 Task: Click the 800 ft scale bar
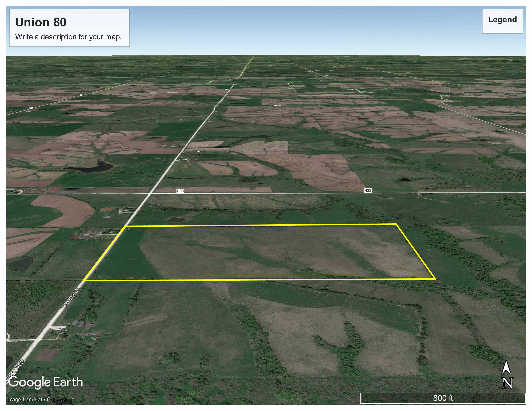[443, 398]
